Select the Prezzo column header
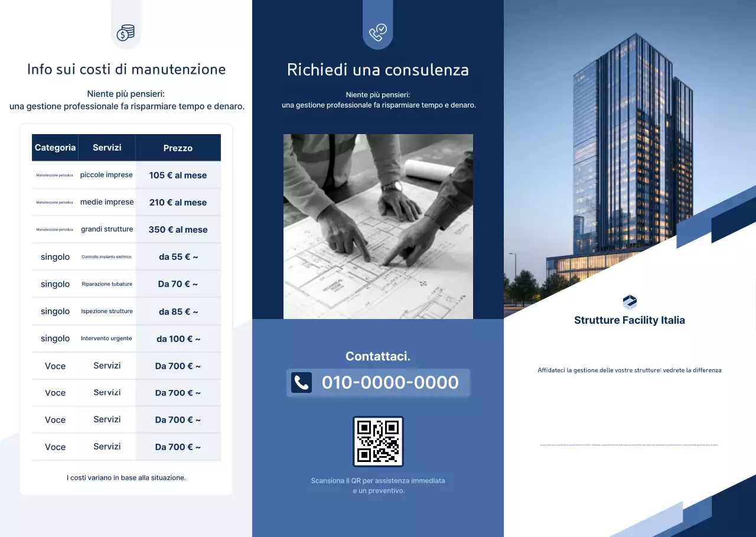Screen dimensions: 756x537 [x=178, y=147]
